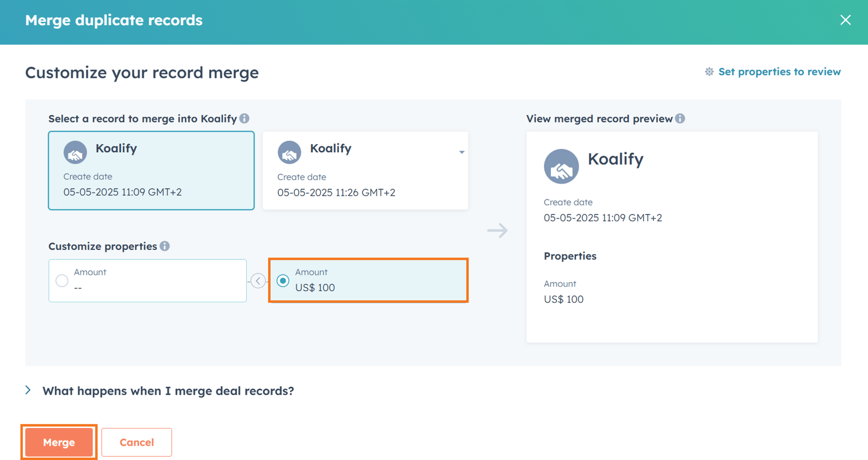The height and width of the screenshot is (460, 868).
Task: Select the empty Amount radio button
Action: coord(61,280)
